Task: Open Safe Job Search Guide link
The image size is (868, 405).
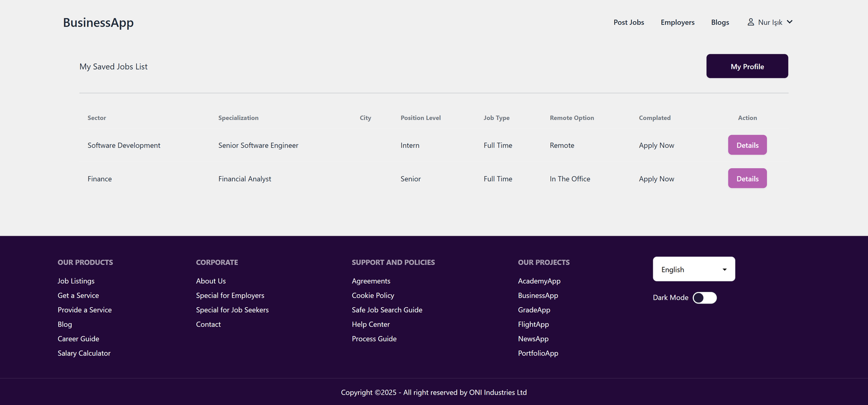Action: pos(387,310)
